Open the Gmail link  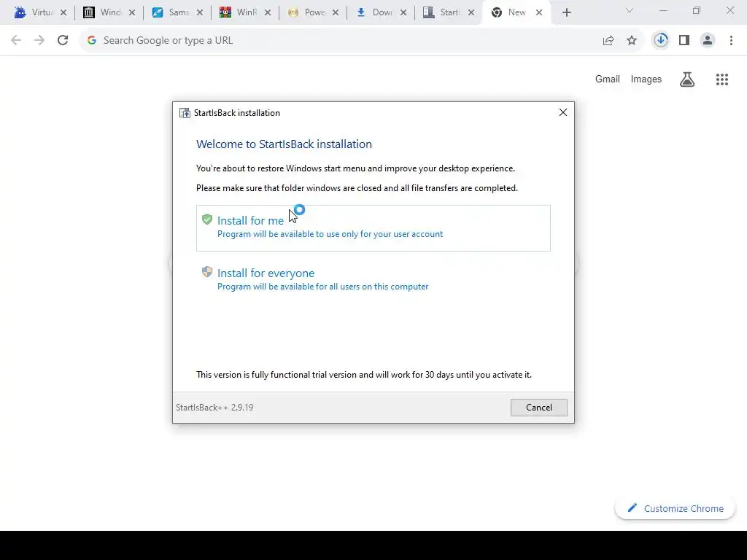608,79
